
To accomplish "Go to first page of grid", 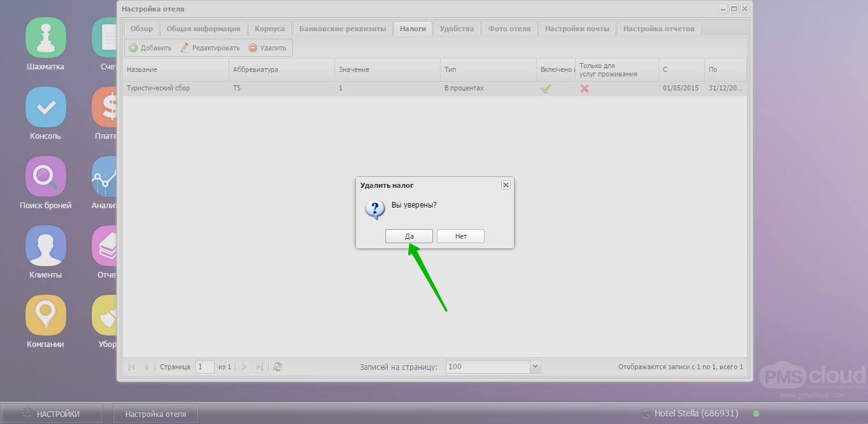I will [132, 367].
